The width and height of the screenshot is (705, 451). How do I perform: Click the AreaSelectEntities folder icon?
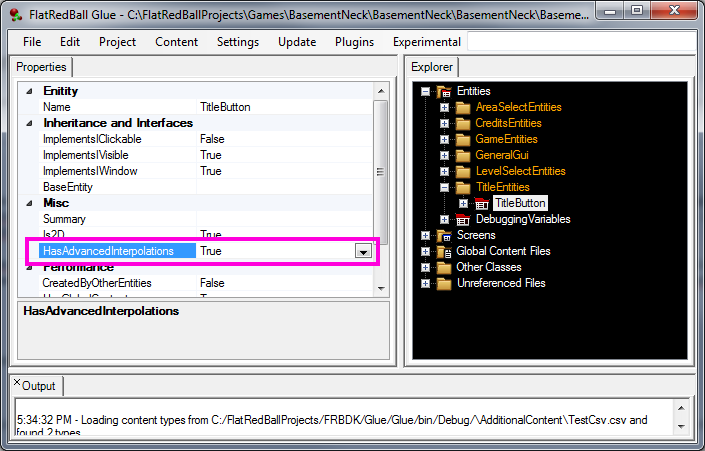coord(463,107)
